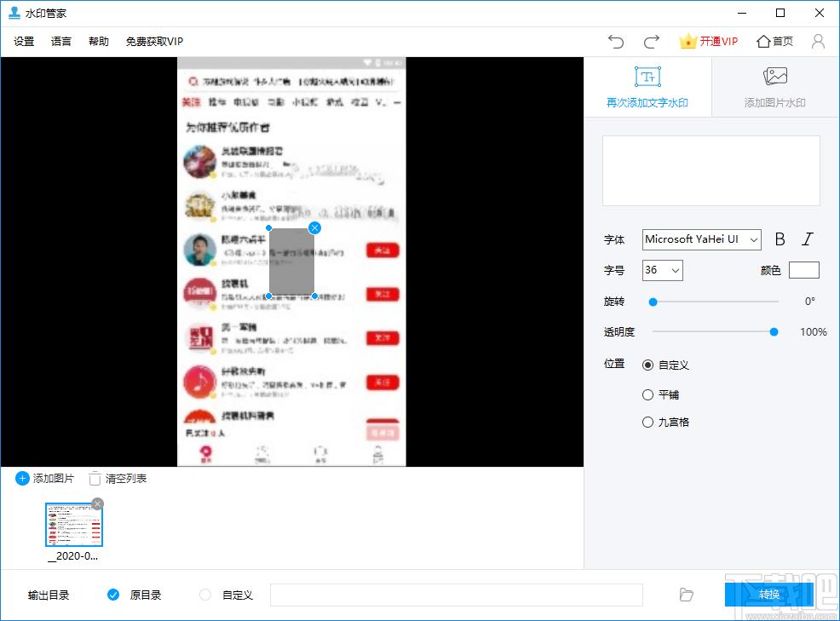Screen dimensions: 840x621
Task: Click the gray watermark placeholder box
Action: coord(291,262)
